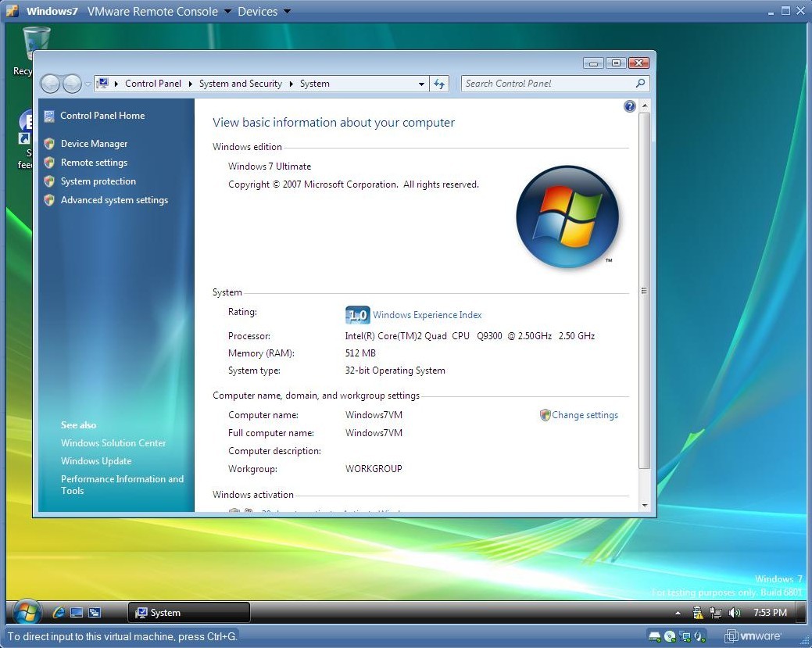The image size is (812, 648).
Task: Launch Internet Explorer from the taskbar
Action: click(x=58, y=612)
